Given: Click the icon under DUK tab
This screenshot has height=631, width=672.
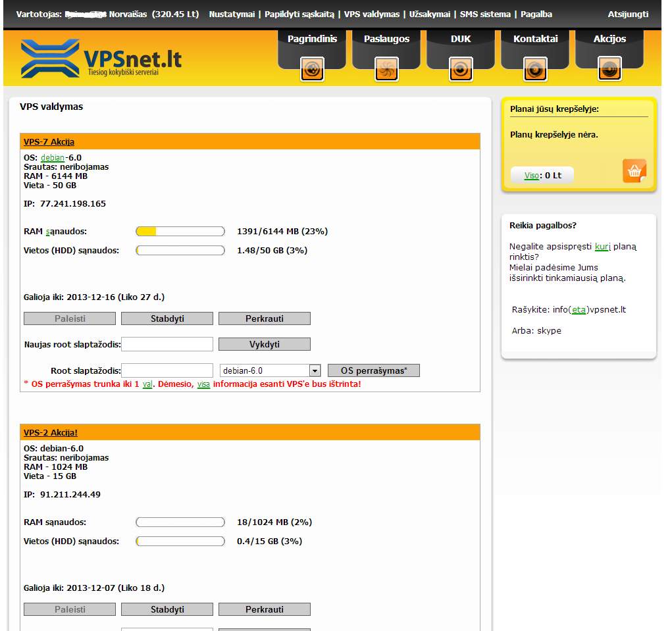Looking at the screenshot, I should tap(461, 69).
